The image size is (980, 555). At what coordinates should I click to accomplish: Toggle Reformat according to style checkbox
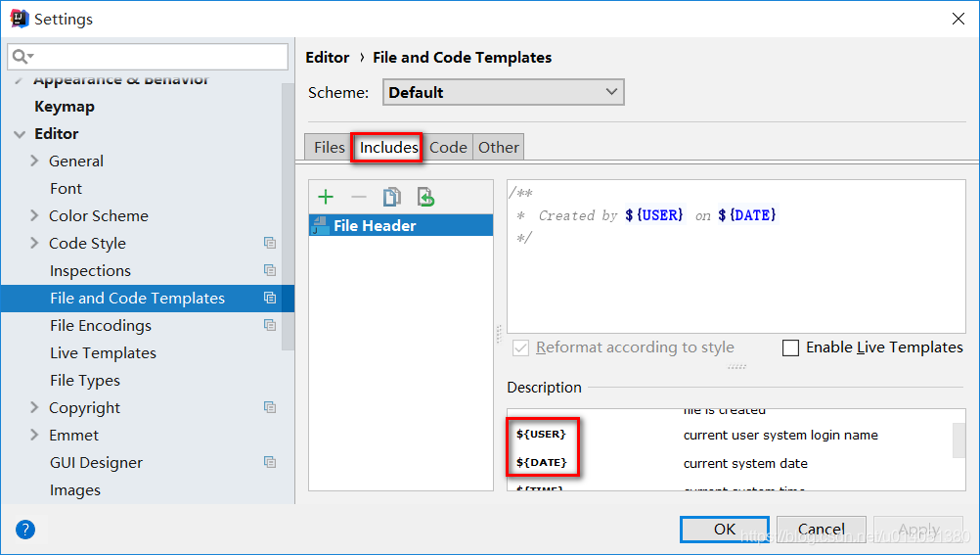tap(520, 347)
